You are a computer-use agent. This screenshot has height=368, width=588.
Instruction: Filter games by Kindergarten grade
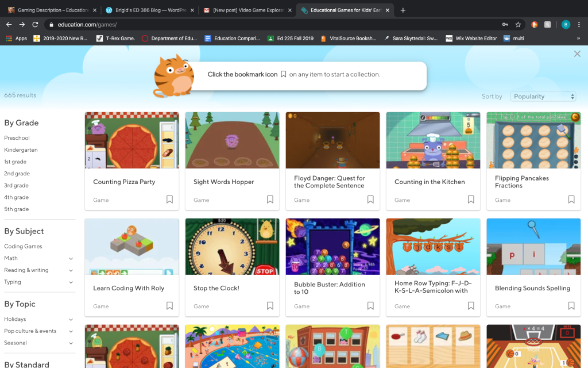pos(21,150)
